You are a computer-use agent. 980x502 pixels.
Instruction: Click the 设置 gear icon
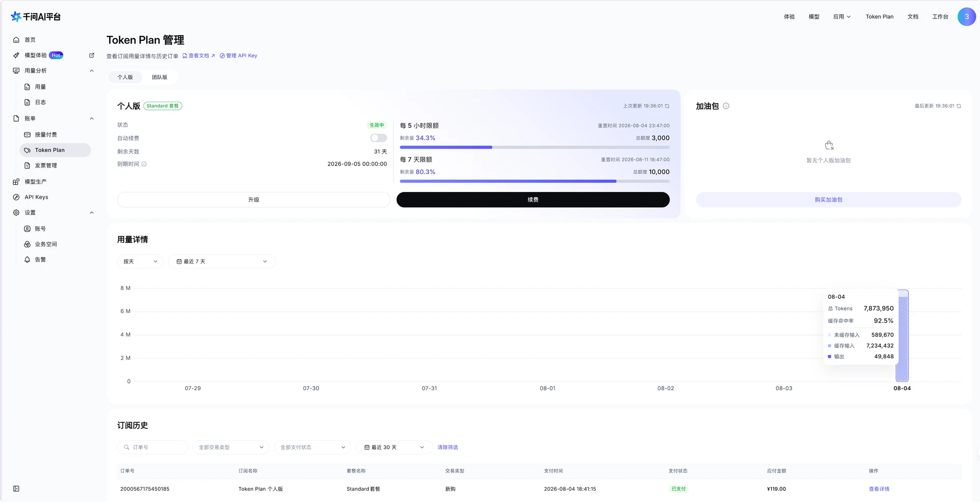click(16, 212)
